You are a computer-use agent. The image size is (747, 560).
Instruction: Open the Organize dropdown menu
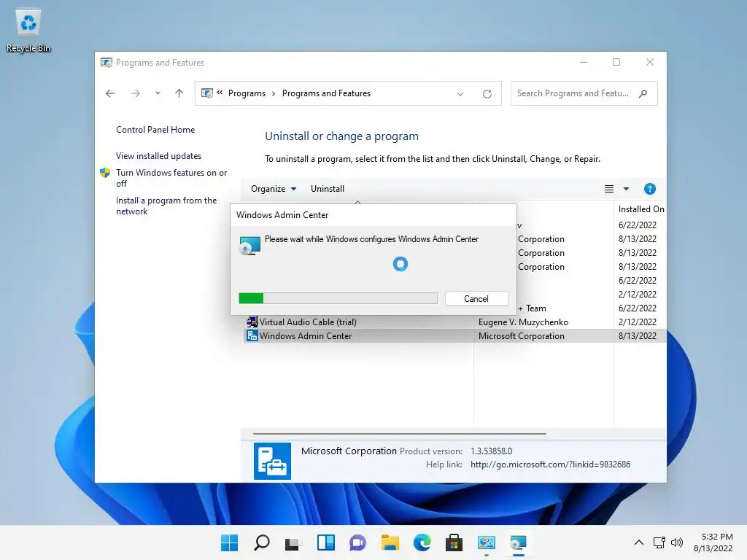274,189
